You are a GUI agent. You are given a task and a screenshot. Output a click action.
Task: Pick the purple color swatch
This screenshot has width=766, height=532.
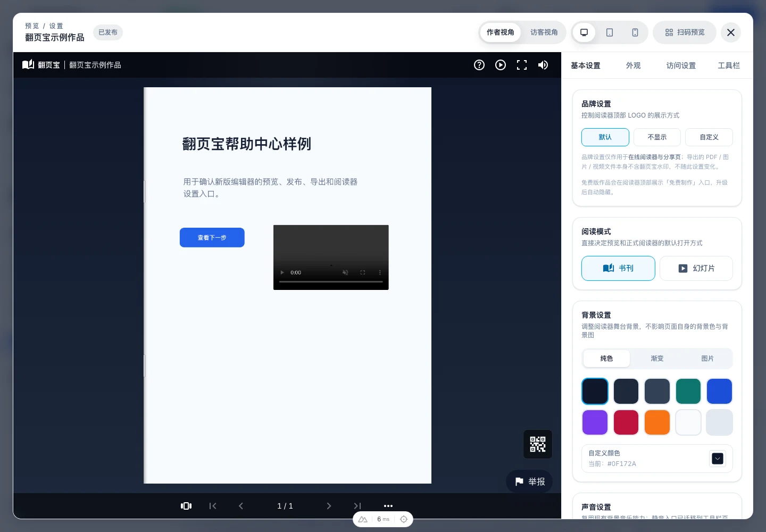pos(595,422)
